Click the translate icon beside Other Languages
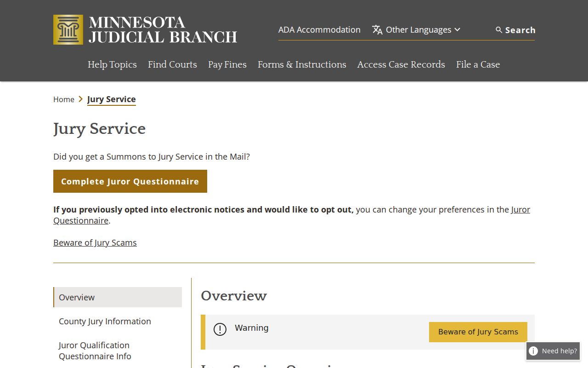The width and height of the screenshot is (588, 368). (377, 30)
